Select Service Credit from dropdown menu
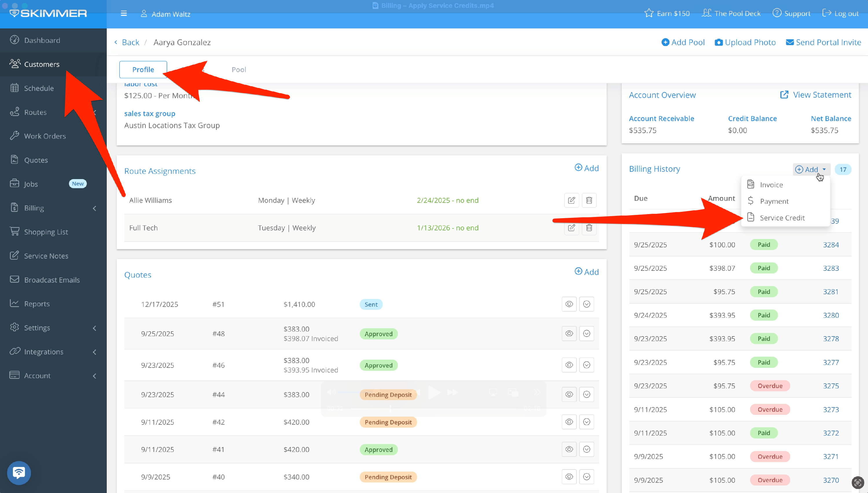The image size is (868, 493). [x=782, y=218]
